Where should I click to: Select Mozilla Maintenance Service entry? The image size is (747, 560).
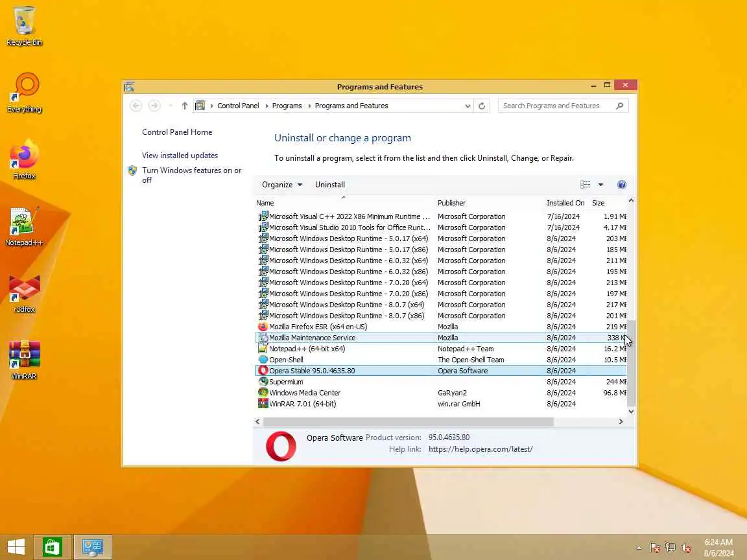click(x=441, y=338)
